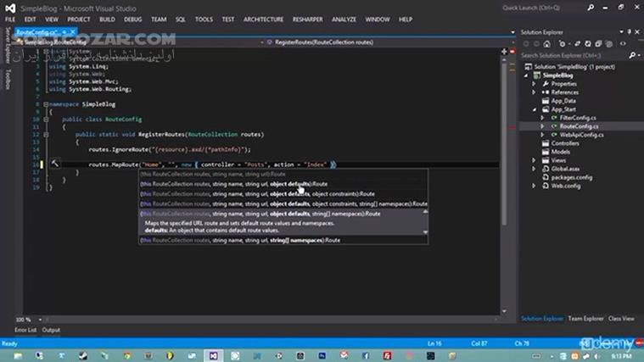
Task: Click the Solution Explorer search magnifier icon
Action: pyautogui.click(x=632, y=55)
